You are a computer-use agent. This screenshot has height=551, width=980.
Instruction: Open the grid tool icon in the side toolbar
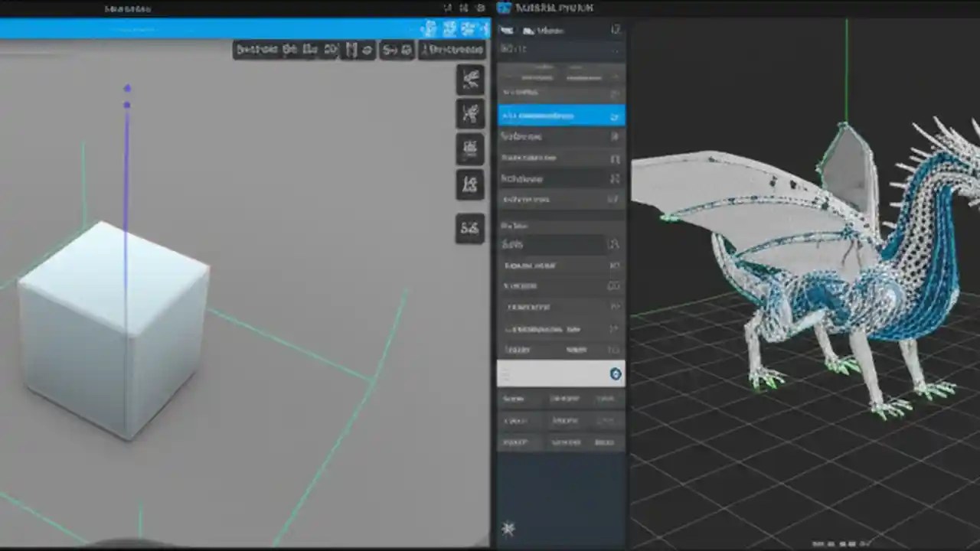[x=471, y=148]
